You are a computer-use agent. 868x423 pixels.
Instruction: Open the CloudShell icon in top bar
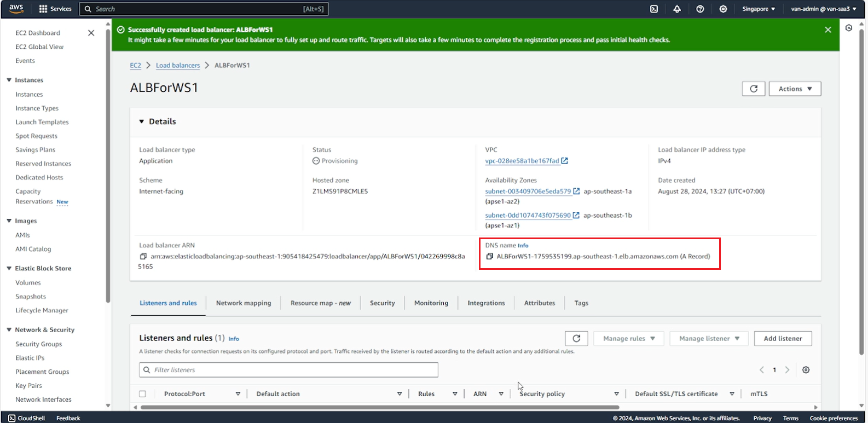(x=654, y=9)
